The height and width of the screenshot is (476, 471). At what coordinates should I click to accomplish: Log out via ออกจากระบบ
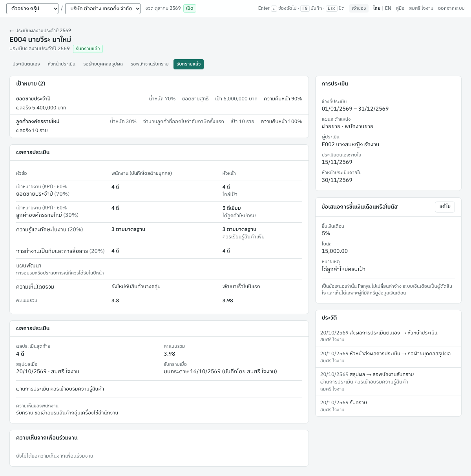click(451, 8)
